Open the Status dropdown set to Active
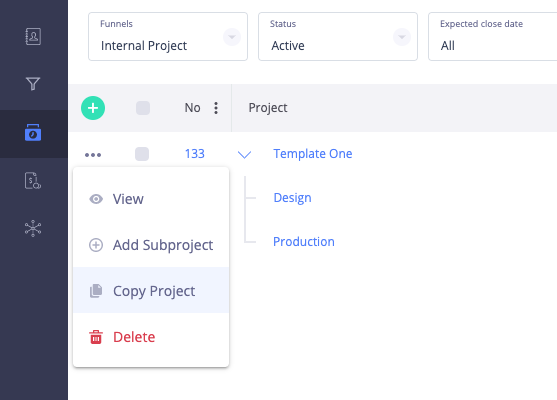557x400 pixels. coord(338,37)
